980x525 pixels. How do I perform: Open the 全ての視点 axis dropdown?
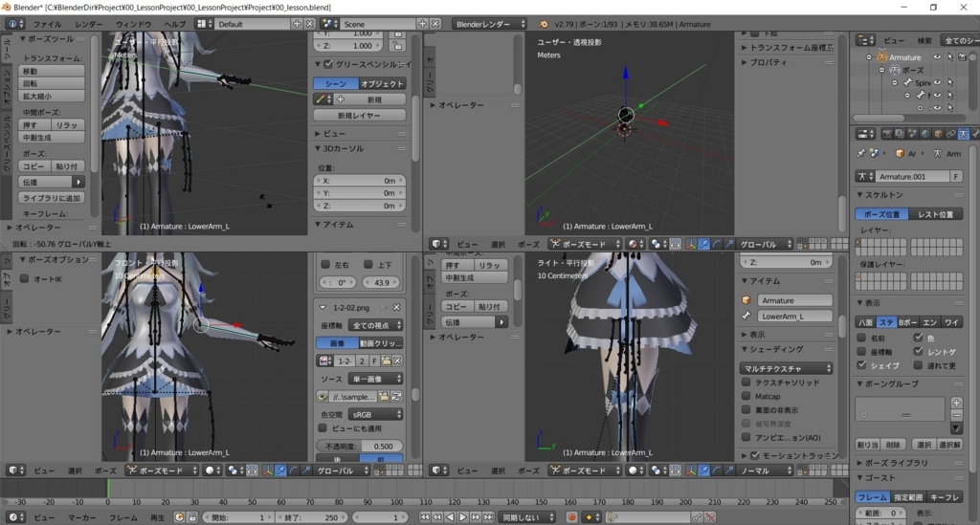[x=375, y=325]
